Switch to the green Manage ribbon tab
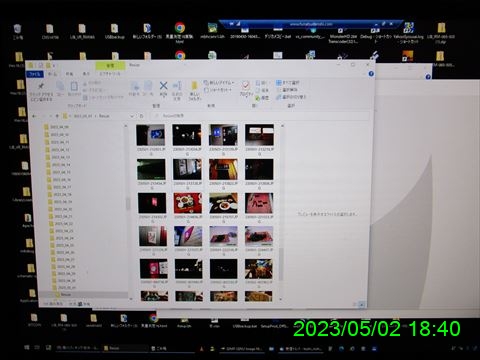This screenshot has height=360, width=480. point(110,66)
